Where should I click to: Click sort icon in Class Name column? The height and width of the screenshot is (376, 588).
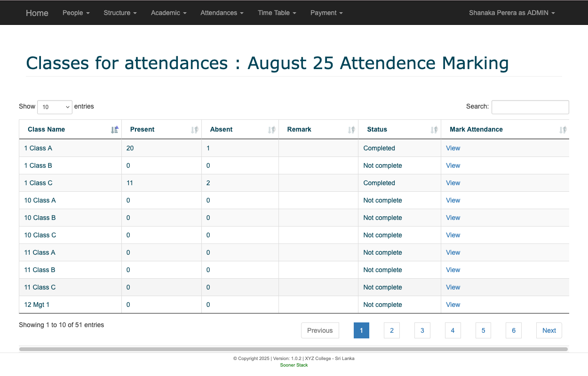click(115, 130)
